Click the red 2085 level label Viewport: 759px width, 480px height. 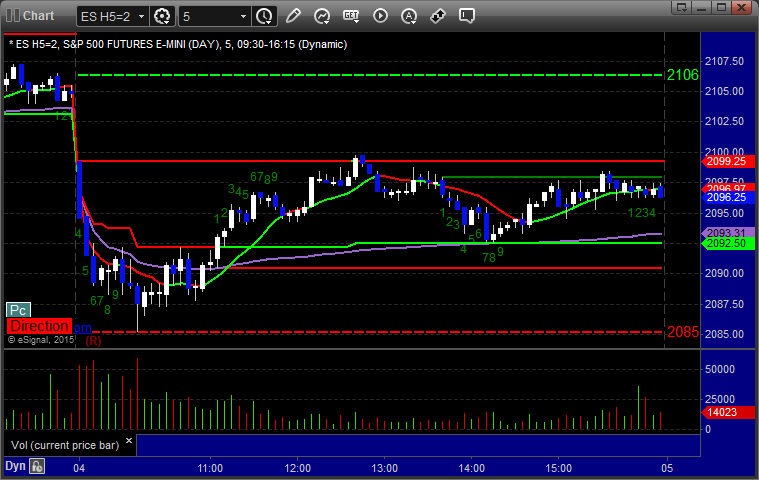click(x=683, y=332)
